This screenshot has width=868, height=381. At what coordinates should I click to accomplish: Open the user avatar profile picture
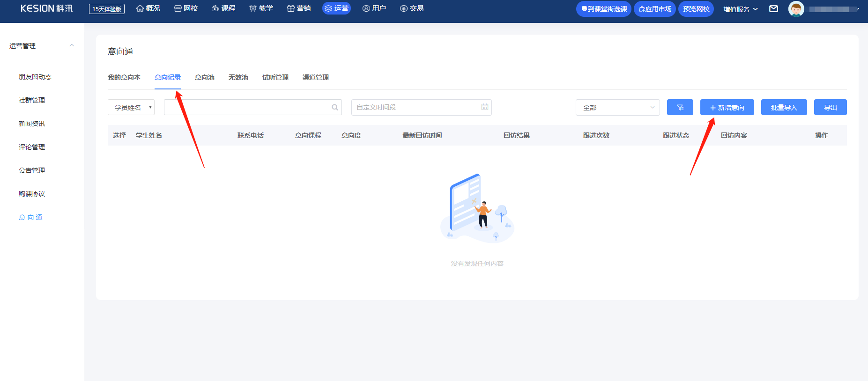(x=796, y=9)
